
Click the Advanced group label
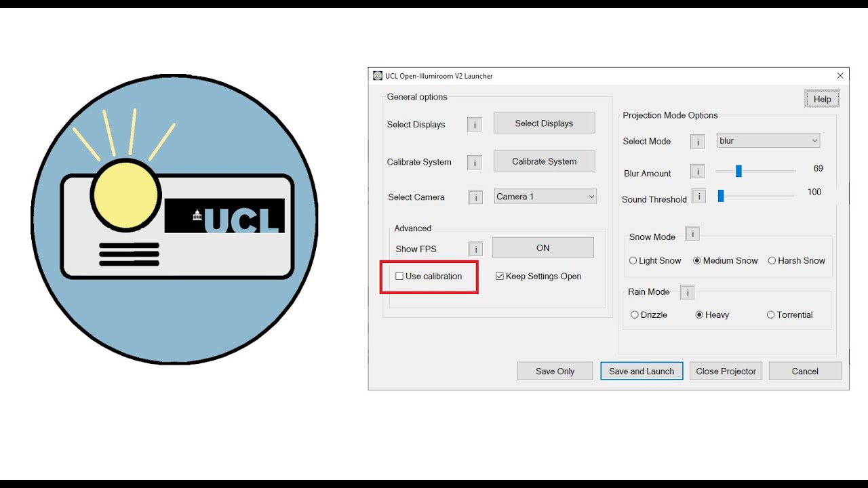coord(413,228)
